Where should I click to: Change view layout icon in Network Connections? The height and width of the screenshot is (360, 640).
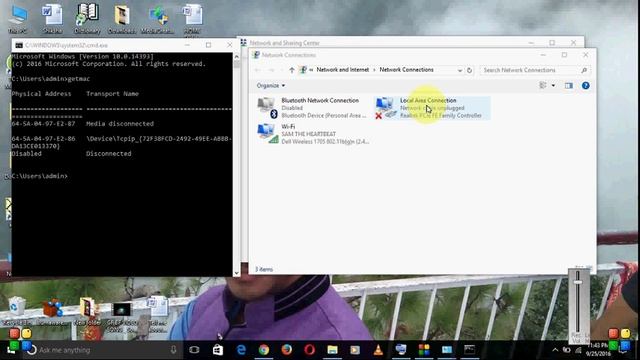coord(543,85)
